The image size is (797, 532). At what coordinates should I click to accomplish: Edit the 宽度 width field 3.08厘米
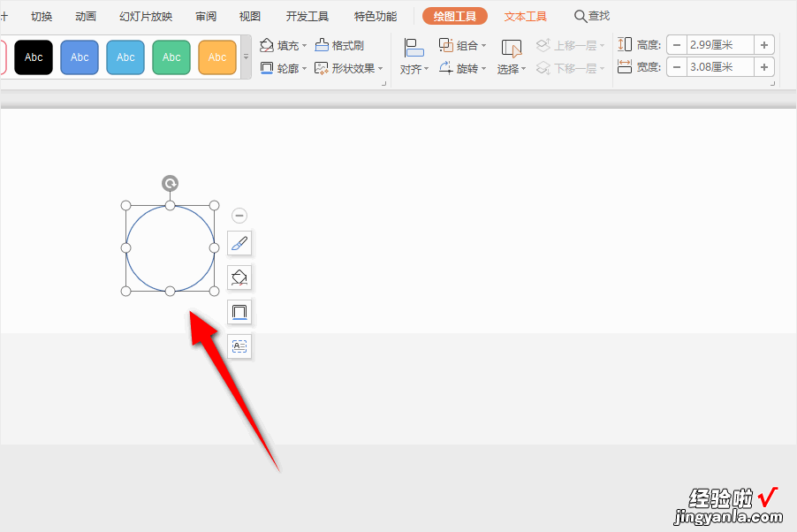(x=720, y=67)
